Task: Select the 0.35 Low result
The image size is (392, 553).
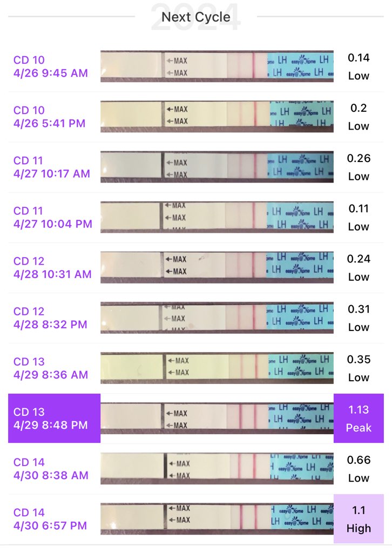Action: point(359,368)
